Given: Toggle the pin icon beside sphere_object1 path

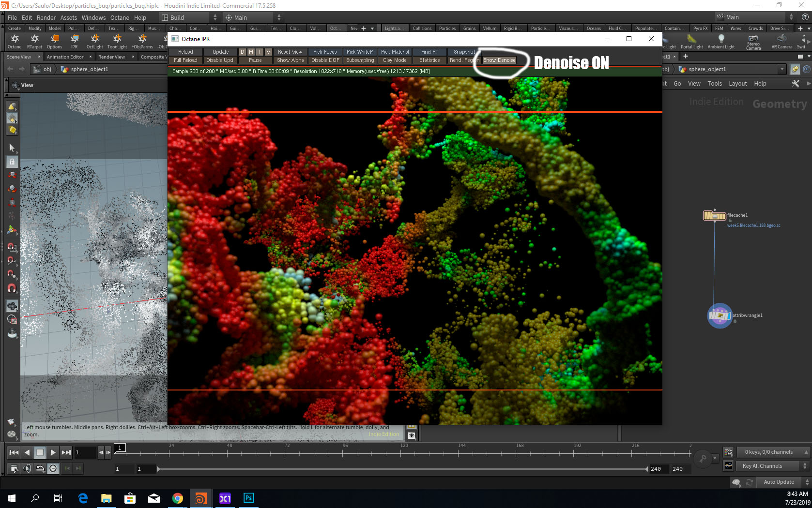Looking at the screenshot, I should pyautogui.click(x=795, y=70).
